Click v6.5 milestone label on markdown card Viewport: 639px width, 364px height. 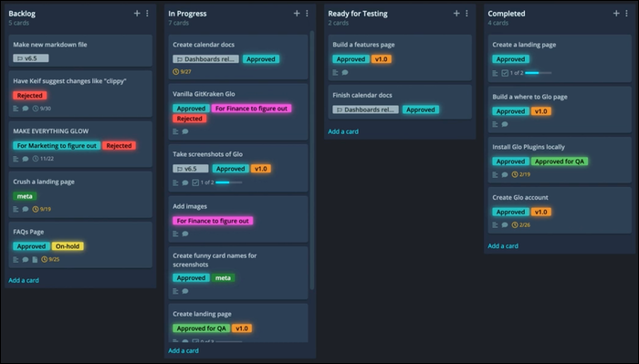coord(30,58)
